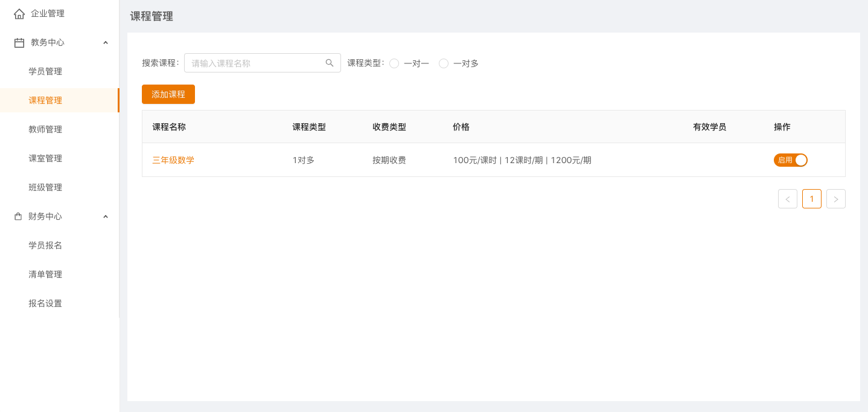Click the calendar icon beside 教务中心

[19, 42]
